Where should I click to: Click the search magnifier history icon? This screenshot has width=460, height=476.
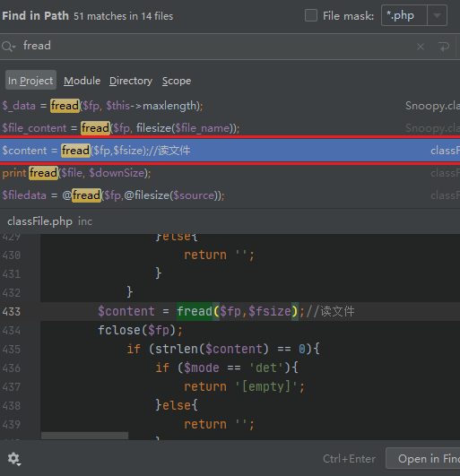point(8,47)
